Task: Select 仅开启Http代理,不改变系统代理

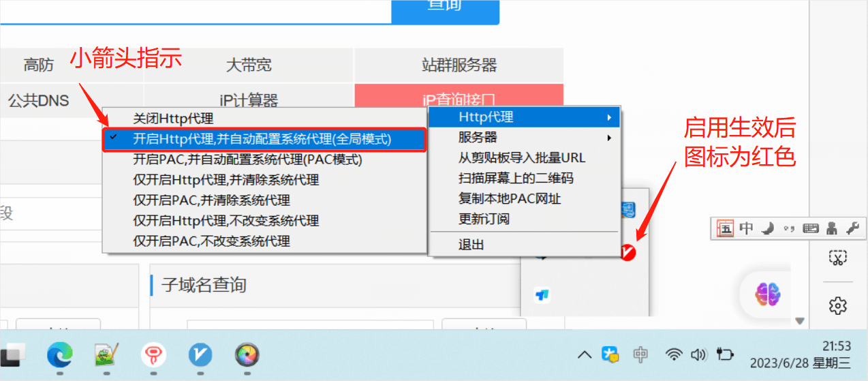Action: 264,221
